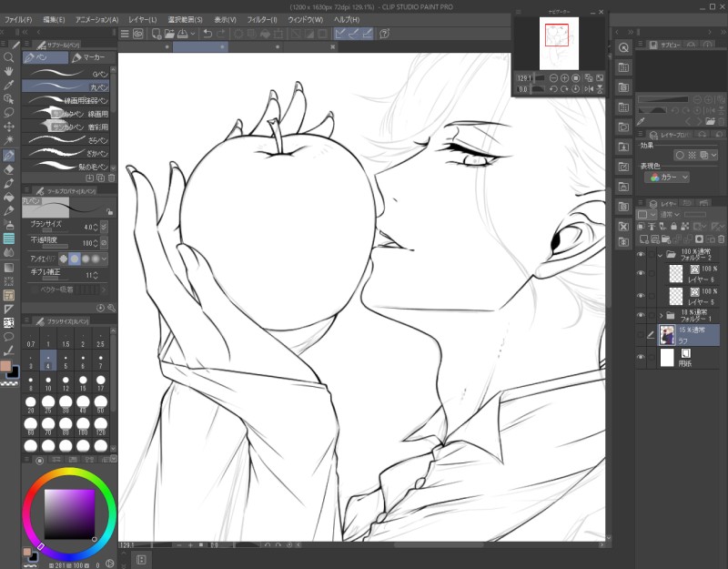Select the ざらペン sub tool
This screenshot has width=728, height=569.
tap(66, 140)
